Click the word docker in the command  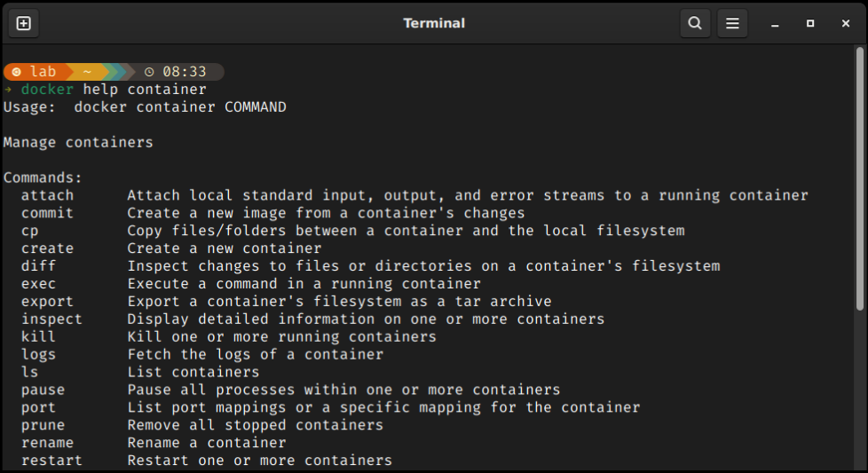[x=47, y=89]
